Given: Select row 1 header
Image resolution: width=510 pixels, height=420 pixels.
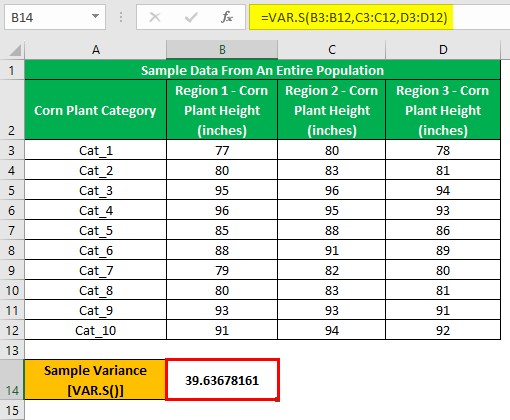Looking at the screenshot, I should [12, 70].
